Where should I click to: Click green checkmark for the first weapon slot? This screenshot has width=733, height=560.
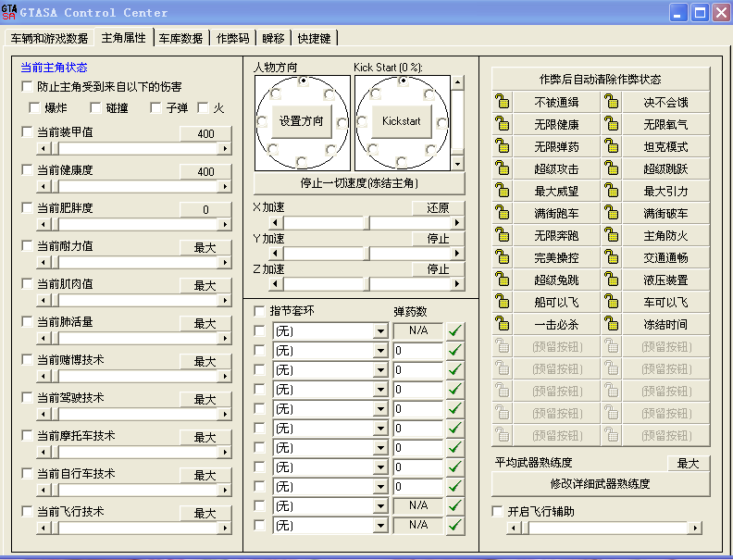[x=455, y=330]
